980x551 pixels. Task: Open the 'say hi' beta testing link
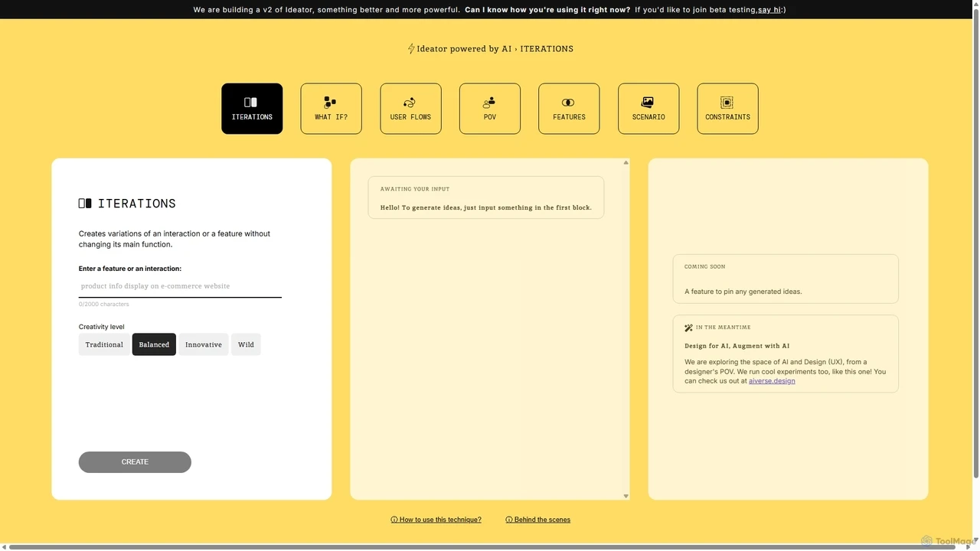pos(769,10)
